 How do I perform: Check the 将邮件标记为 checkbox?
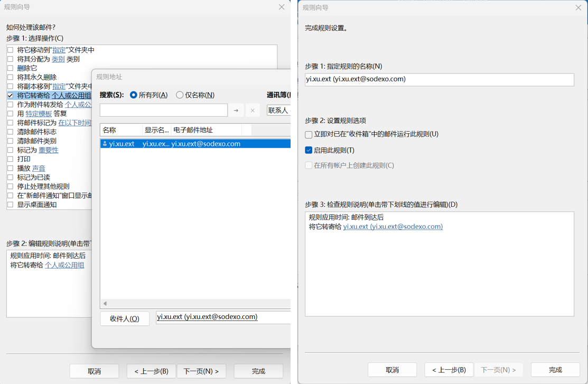(10, 123)
